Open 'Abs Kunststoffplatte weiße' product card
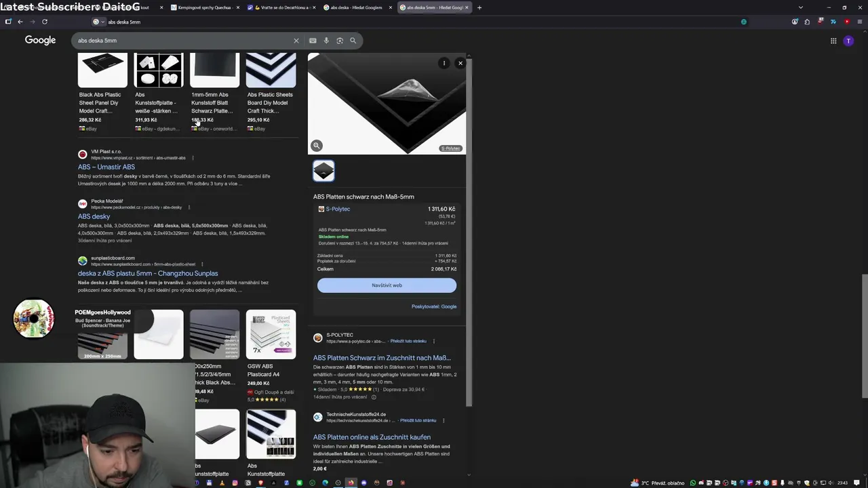The width and height of the screenshot is (868, 488). [159, 92]
